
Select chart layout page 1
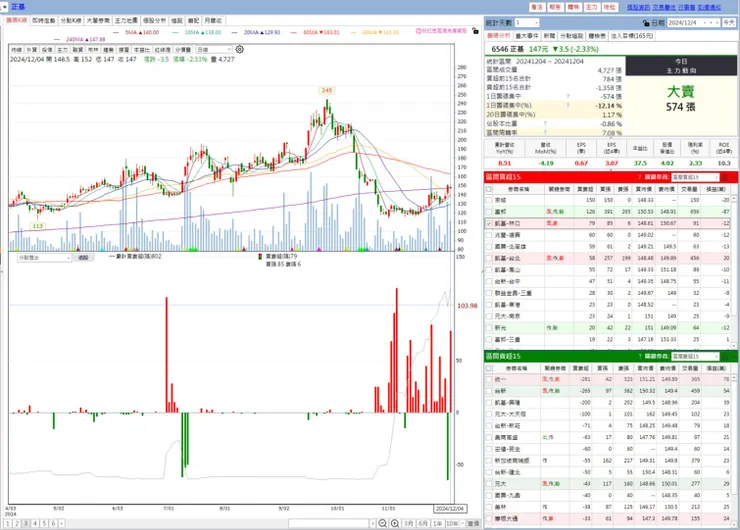point(8,523)
